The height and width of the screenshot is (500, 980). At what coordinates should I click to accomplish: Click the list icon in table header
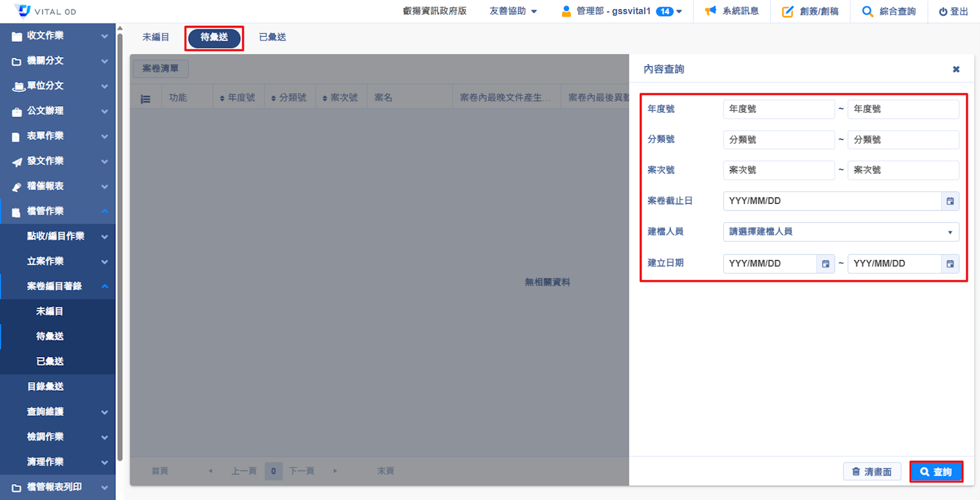tap(146, 99)
